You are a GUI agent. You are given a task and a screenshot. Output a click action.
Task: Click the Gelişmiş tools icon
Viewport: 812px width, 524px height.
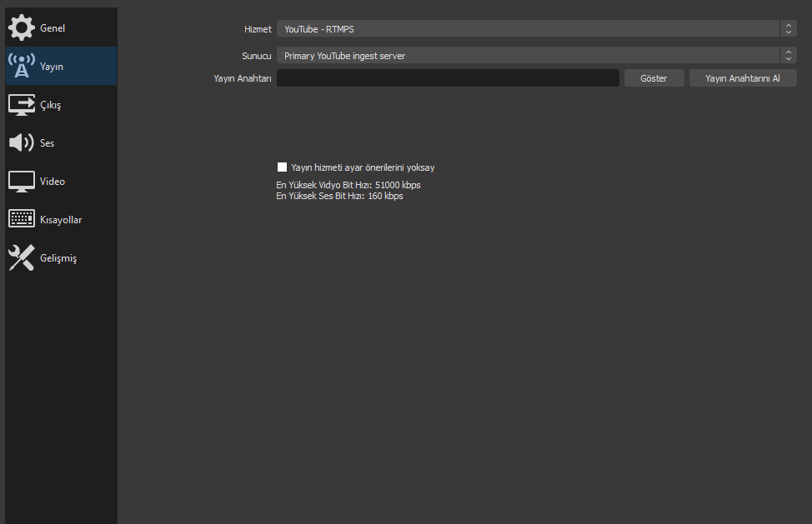(x=21, y=257)
